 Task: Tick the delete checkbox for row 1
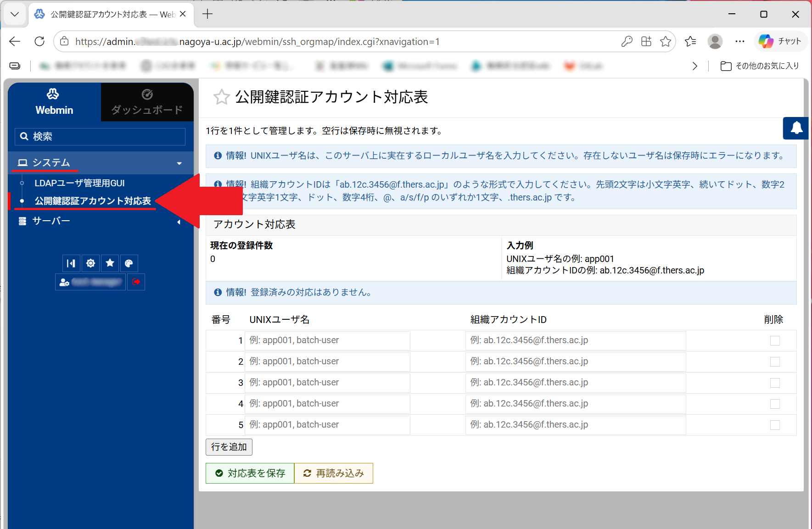coord(775,340)
